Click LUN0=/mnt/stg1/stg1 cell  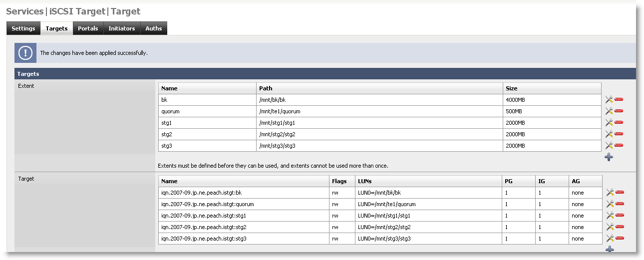428,216
